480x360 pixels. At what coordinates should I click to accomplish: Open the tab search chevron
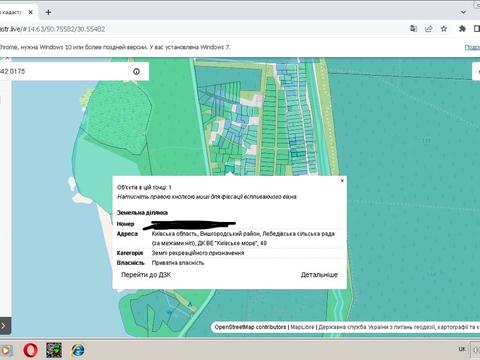[463, 12]
